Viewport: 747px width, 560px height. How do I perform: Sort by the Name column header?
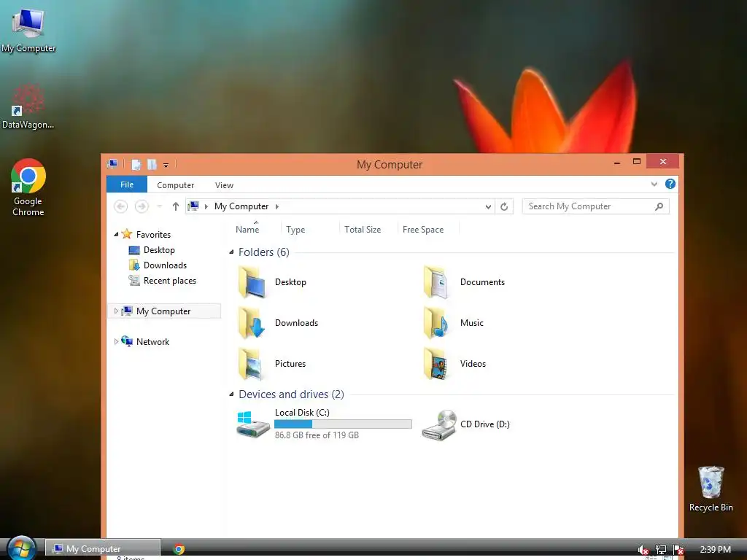(247, 230)
